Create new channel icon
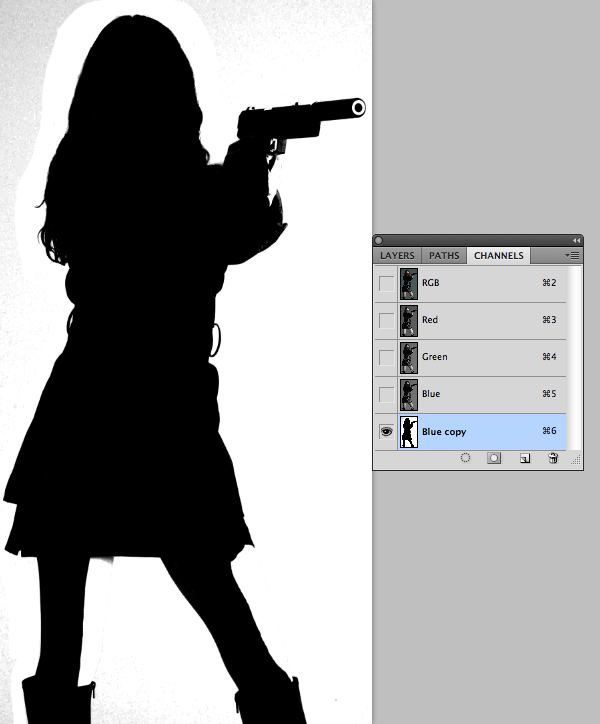600x724 pixels. (x=525, y=458)
